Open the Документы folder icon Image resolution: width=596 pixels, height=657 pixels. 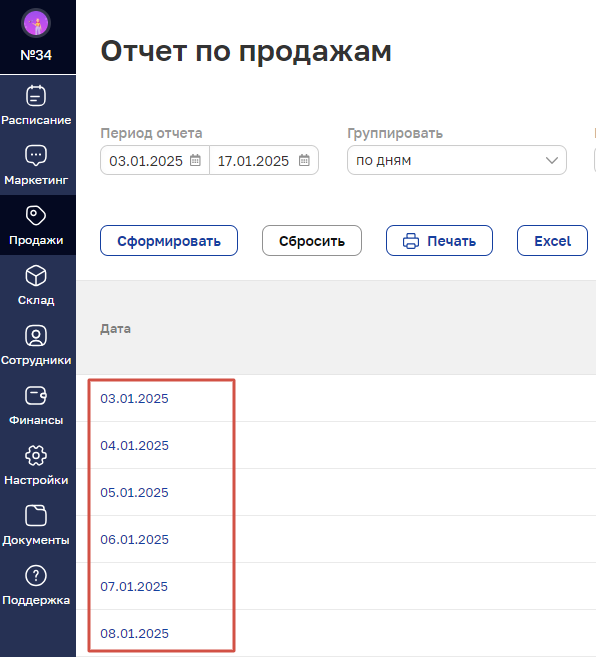(36, 515)
